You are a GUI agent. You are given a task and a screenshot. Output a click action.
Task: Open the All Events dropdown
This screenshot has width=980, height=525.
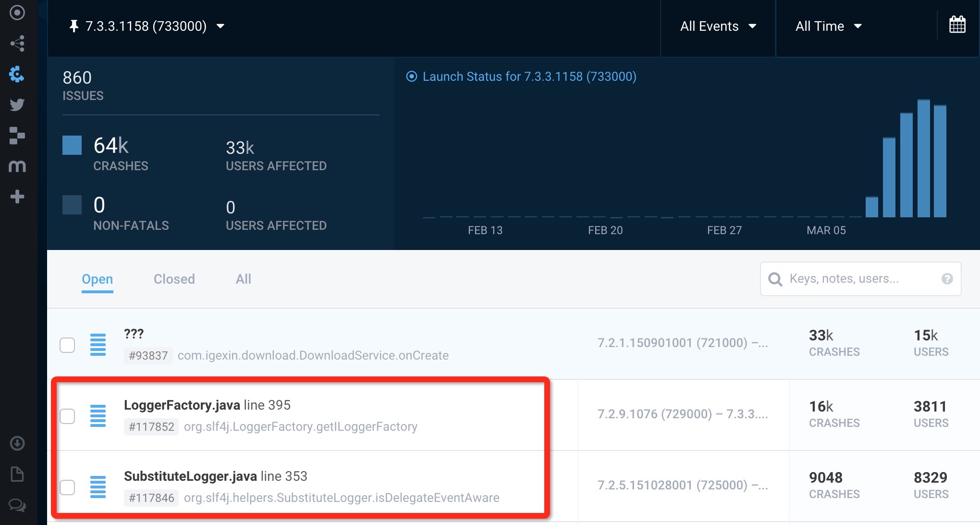(x=718, y=26)
